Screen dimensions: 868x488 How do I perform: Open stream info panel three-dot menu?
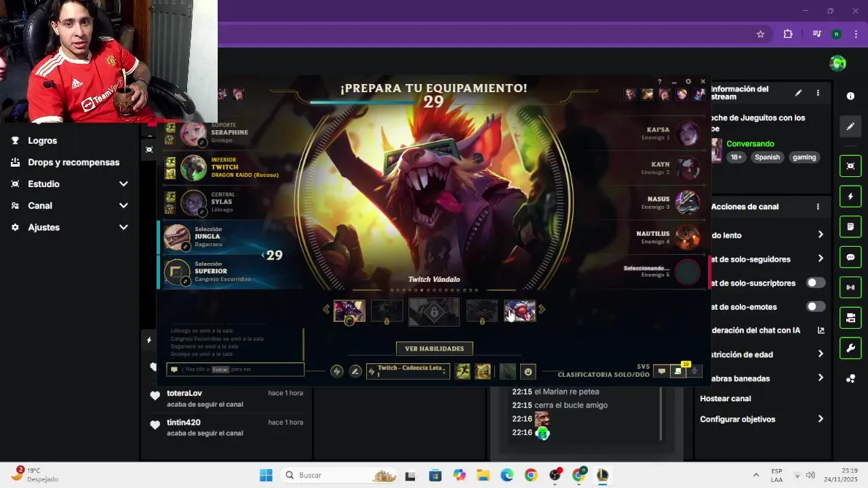[x=818, y=93]
